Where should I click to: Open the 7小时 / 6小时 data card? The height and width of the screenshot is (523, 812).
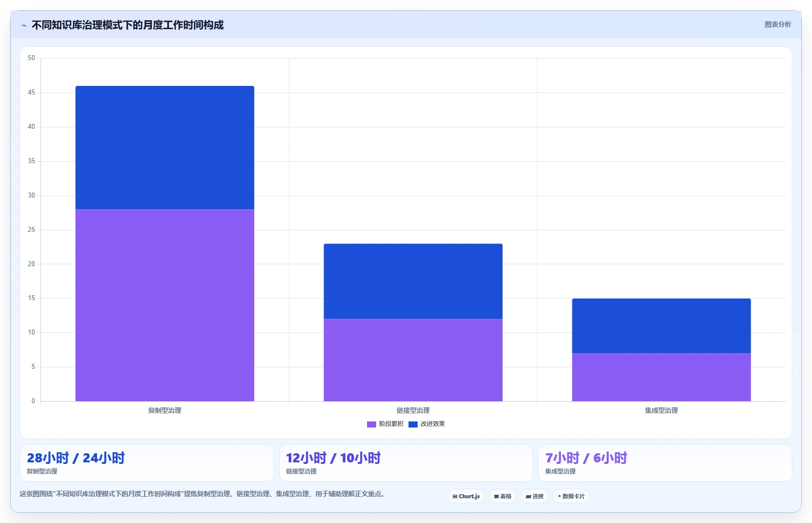click(665, 463)
